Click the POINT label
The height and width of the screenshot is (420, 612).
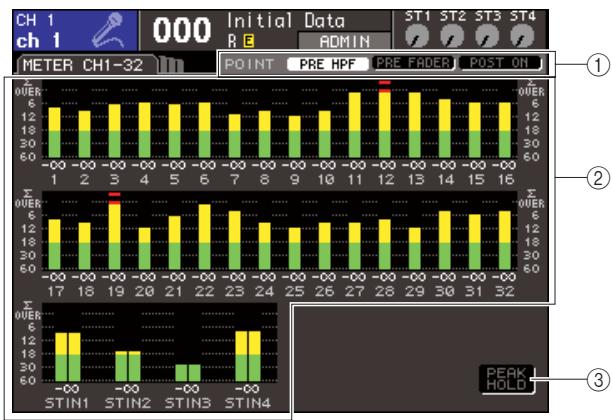(249, 64)
